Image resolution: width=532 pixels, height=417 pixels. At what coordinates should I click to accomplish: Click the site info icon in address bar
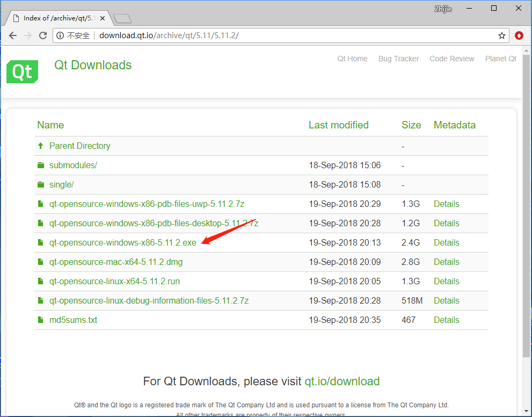click(x=60, y=35)
